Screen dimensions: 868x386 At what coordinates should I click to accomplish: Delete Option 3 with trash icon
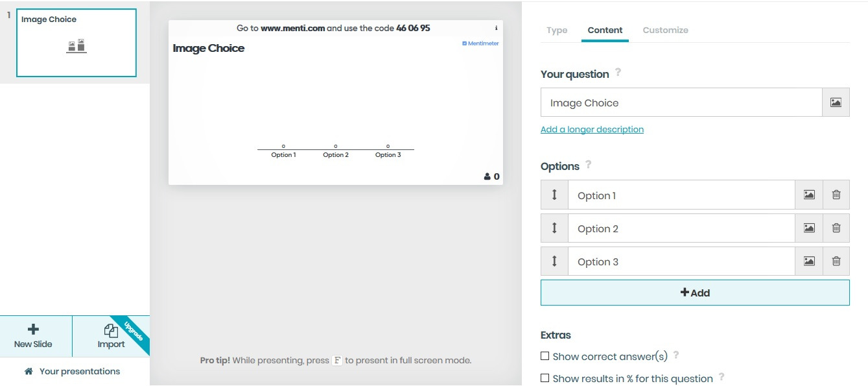pyautogui.click(x=836, y=261)
